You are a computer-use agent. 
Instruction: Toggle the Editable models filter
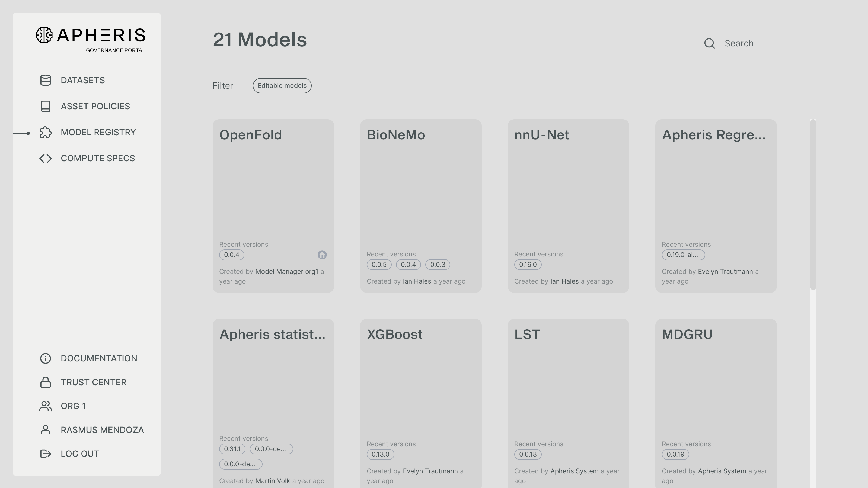(282, 86)
